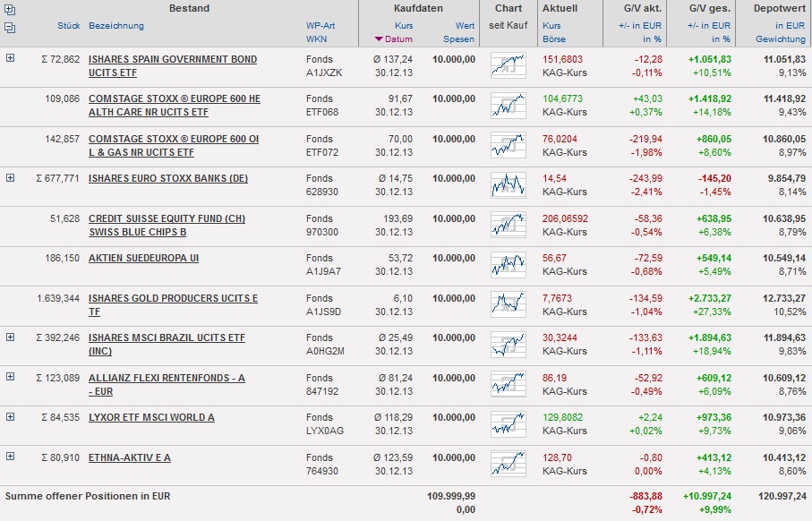The height and width of the screenshot is (521, 812).
Task: Click the Lyxor ETF MSCI World chart icon
Action: point(508,423)
